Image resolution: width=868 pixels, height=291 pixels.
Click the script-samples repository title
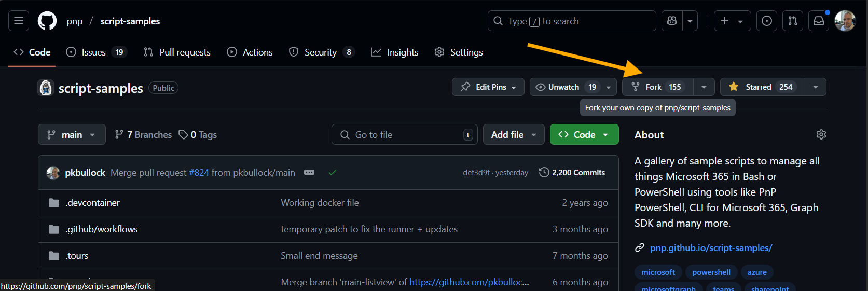[101, 88]
